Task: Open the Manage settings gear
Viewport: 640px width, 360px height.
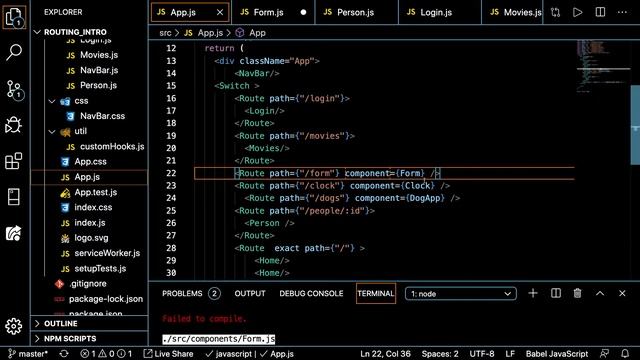Action: [x=13, y=326]
